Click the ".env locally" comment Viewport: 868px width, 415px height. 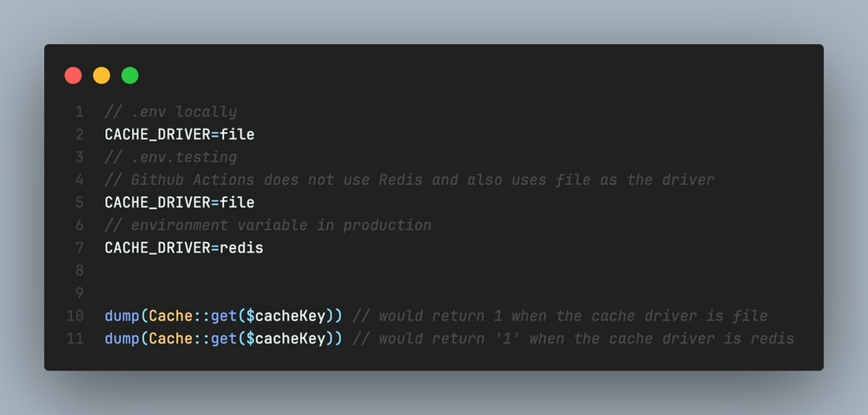pyautogui.click(x=170, y=112)
